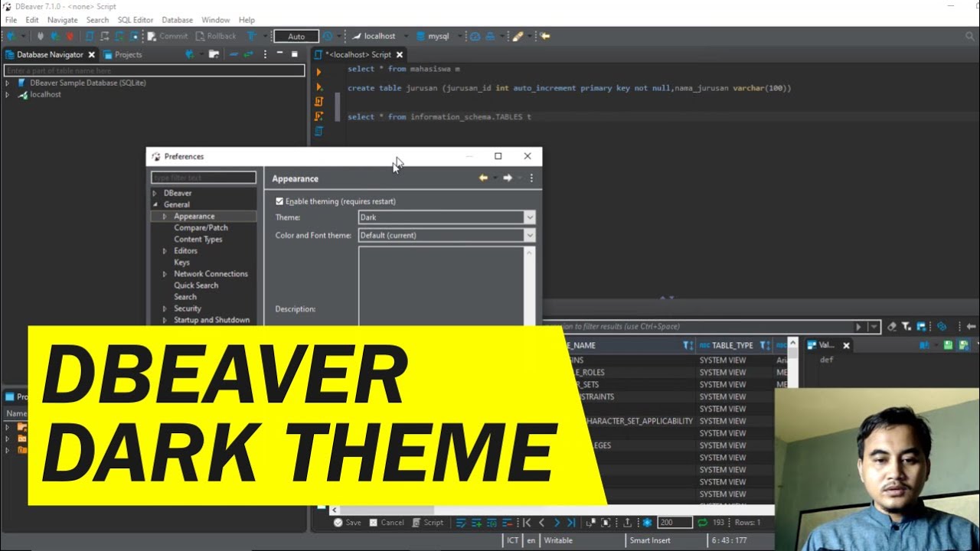Go to the previous result row
The width and height of the screenshot is (980, 551).
coord(542,523)
